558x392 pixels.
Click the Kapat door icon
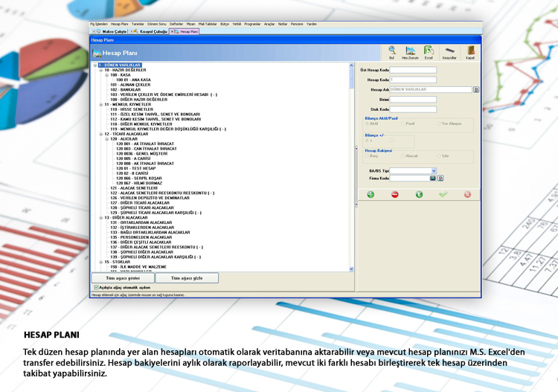point(470,51)
